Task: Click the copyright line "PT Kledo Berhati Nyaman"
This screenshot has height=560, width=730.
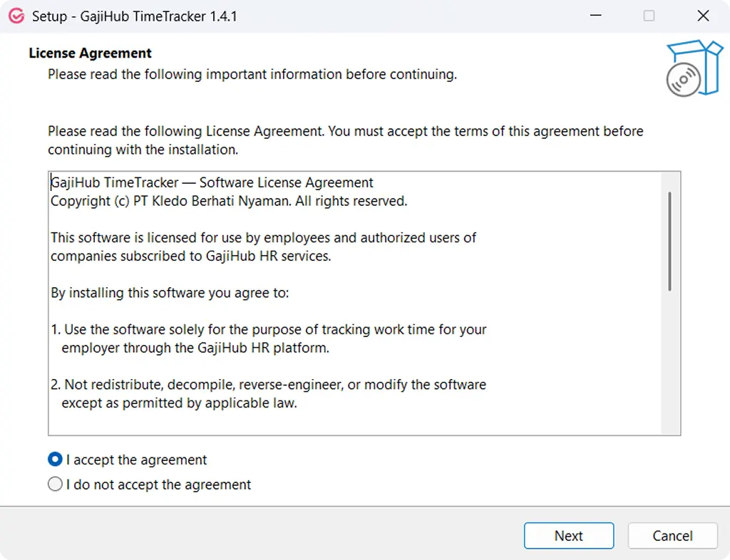Action: [x=229, y=201]
